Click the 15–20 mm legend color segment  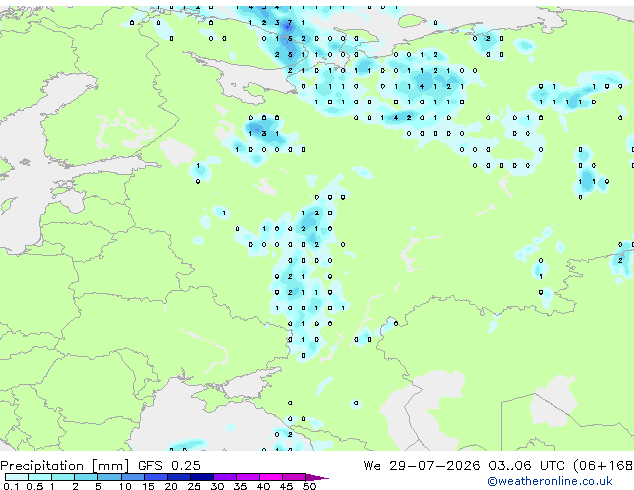point(156,477)
